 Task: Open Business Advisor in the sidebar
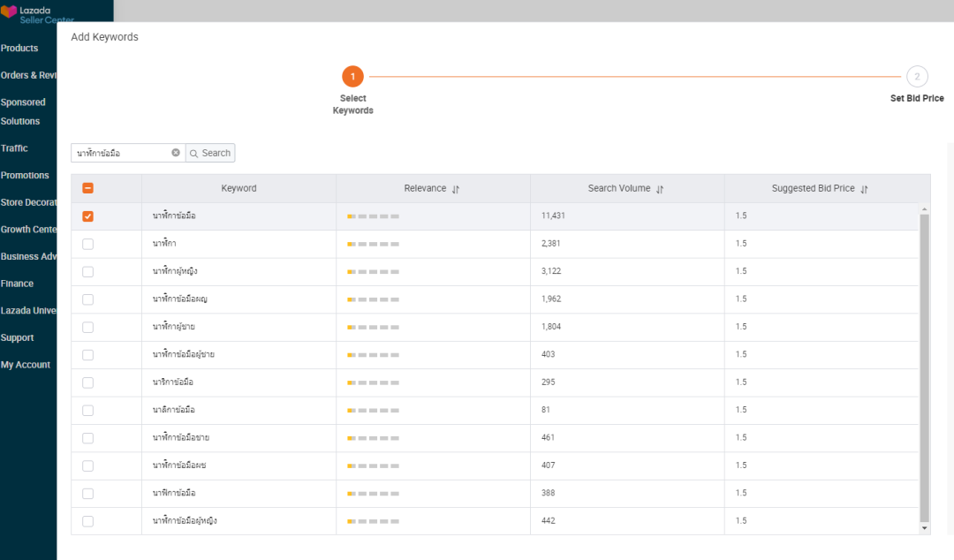[x=28, y=256]
